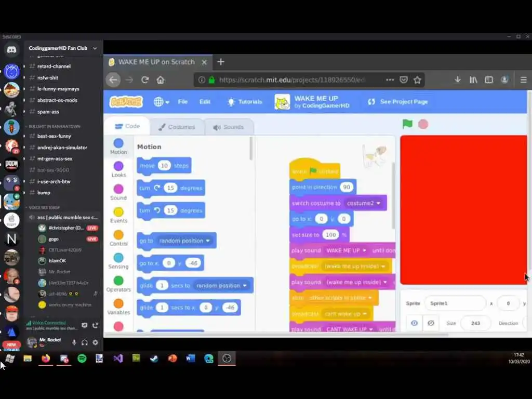Select the Looks block category
This screenshot has width=532, height=399.
pyautogui.click(x=118, y=169)
